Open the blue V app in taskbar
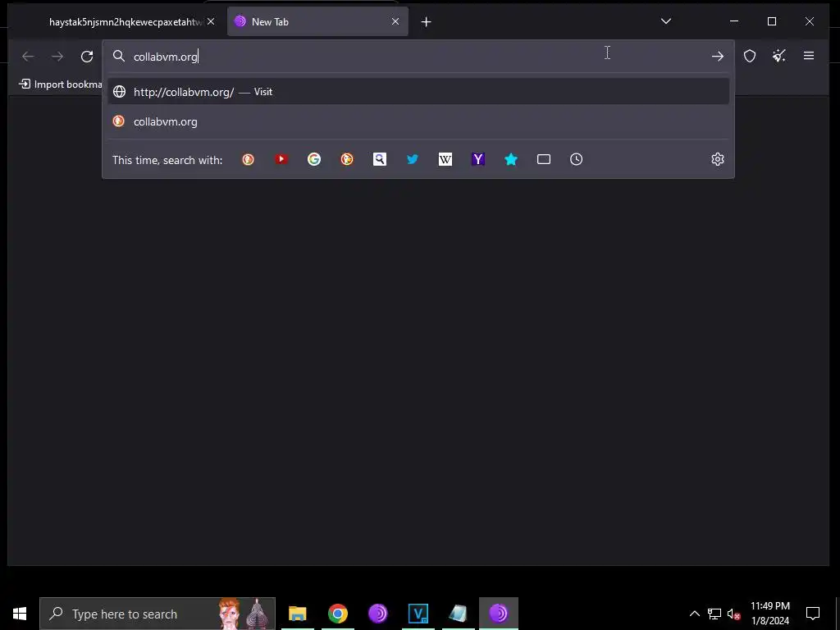Image resolution: width=840 pixels, height=630 pixels. click(x=418, y=614)
